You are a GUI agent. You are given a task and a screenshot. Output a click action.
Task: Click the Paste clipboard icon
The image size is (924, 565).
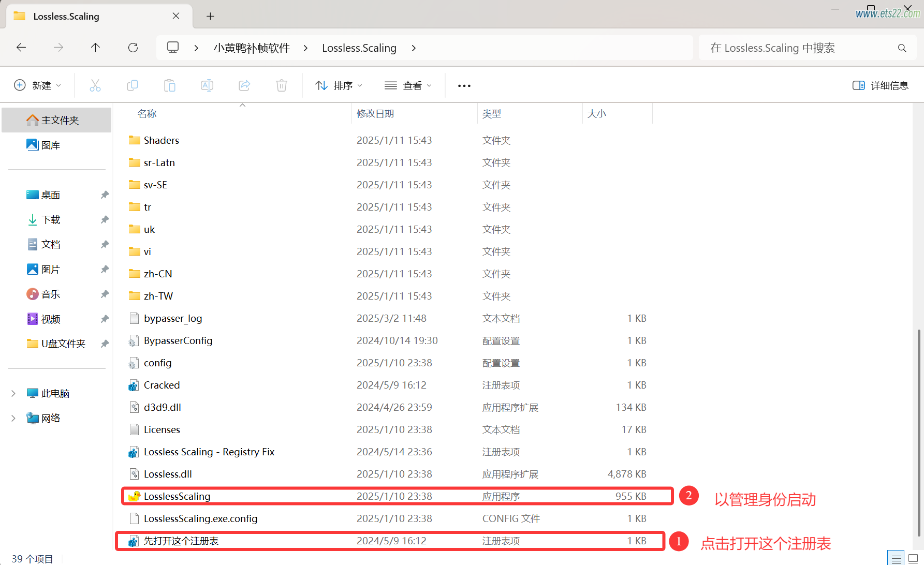pos(170,85)
